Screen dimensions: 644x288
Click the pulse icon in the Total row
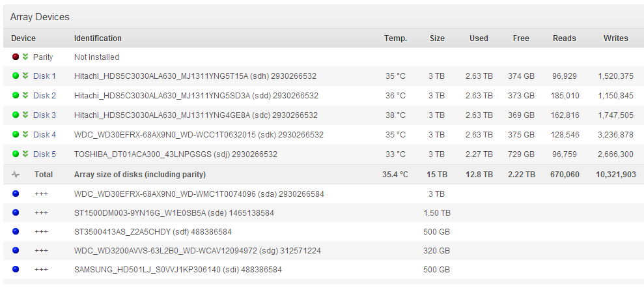16,174
